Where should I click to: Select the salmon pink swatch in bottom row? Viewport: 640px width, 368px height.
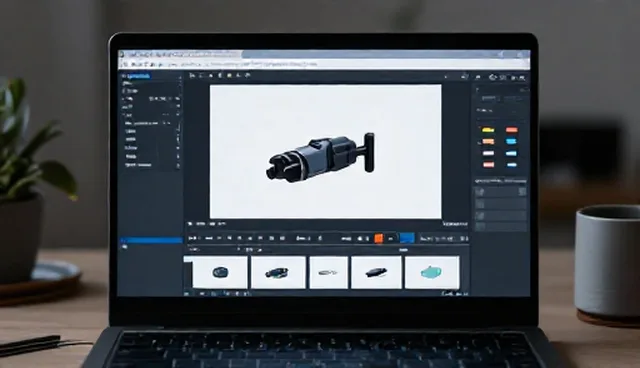click(488, 165)
